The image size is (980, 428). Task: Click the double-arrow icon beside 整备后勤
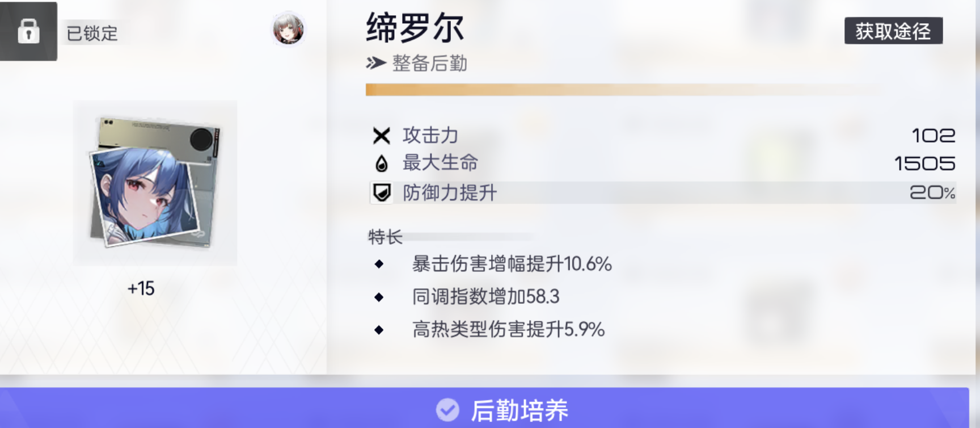[375, 63]
